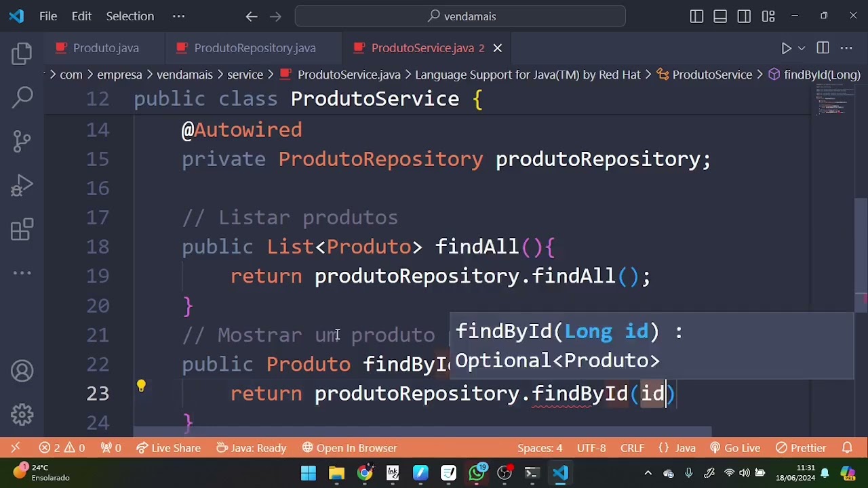Click the findById(Long) breadcrumb
Image resolution: width=868 pixels, height=488 pixels.
click(x=814, y=75)
